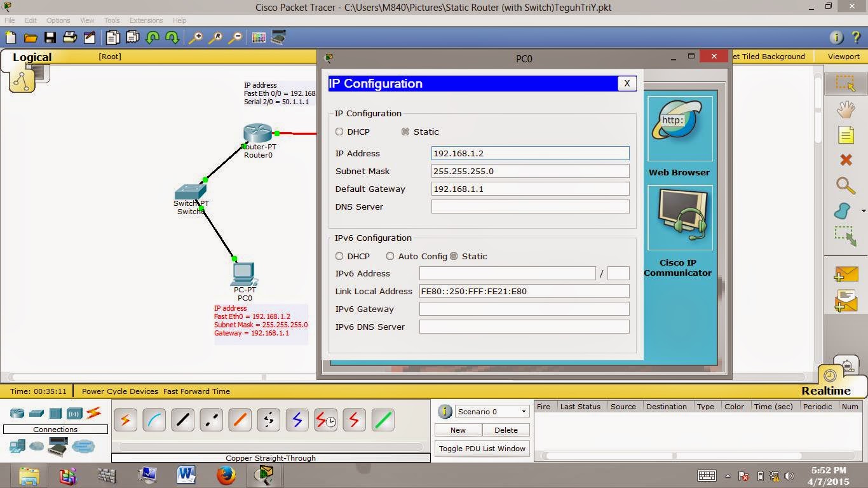Choose the red X Delete tool
Screen dimensions: 868x488
[x=846, y=160]
